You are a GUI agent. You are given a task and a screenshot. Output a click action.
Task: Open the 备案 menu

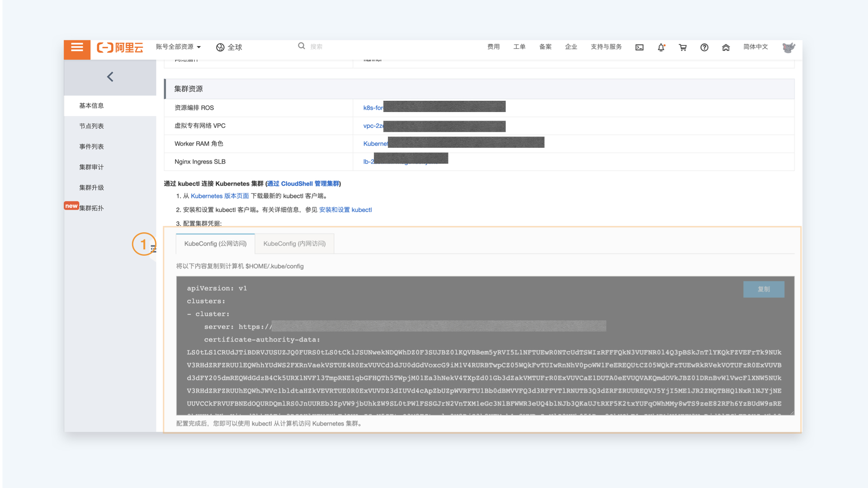545,47
